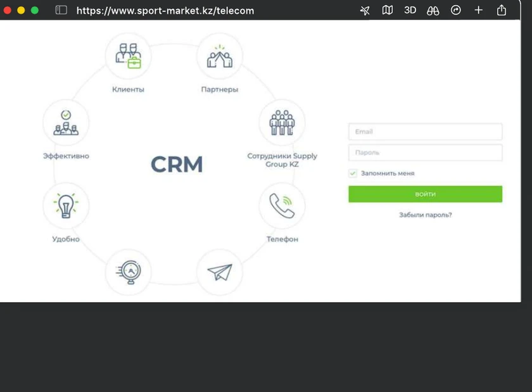Focus the Email input field
Screen dimensions: 532x392
pos(425,132)
